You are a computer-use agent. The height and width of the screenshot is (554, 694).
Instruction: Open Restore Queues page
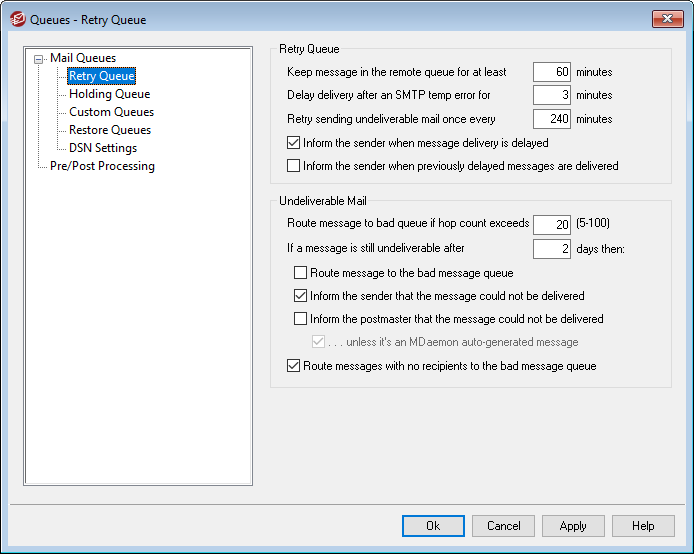click(x=110, y=130)
